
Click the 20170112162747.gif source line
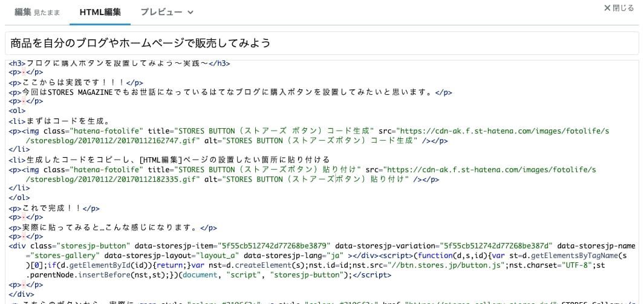click(237, 141)
